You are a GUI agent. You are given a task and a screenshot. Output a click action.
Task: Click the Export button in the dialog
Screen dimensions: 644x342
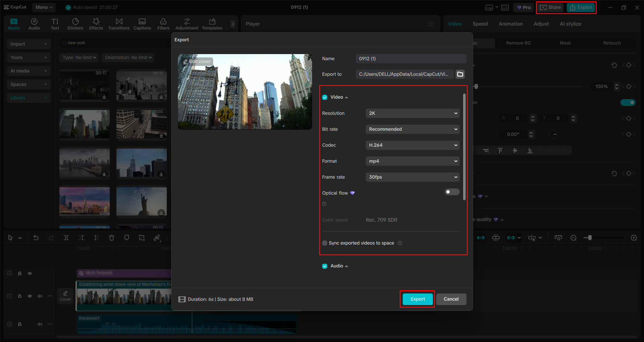417,299
